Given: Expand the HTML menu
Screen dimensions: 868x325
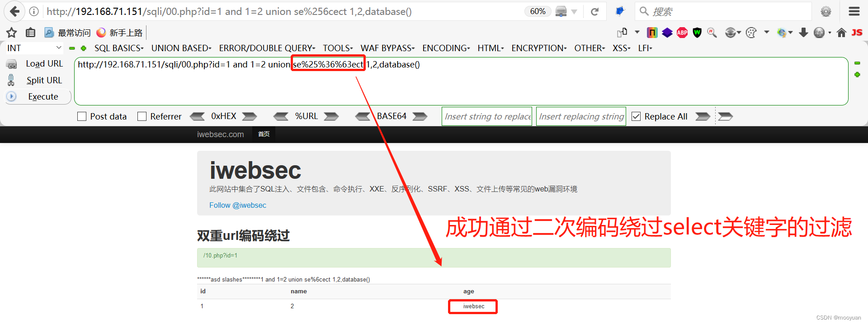Looking at the screenshot, I should click(491, 48).
